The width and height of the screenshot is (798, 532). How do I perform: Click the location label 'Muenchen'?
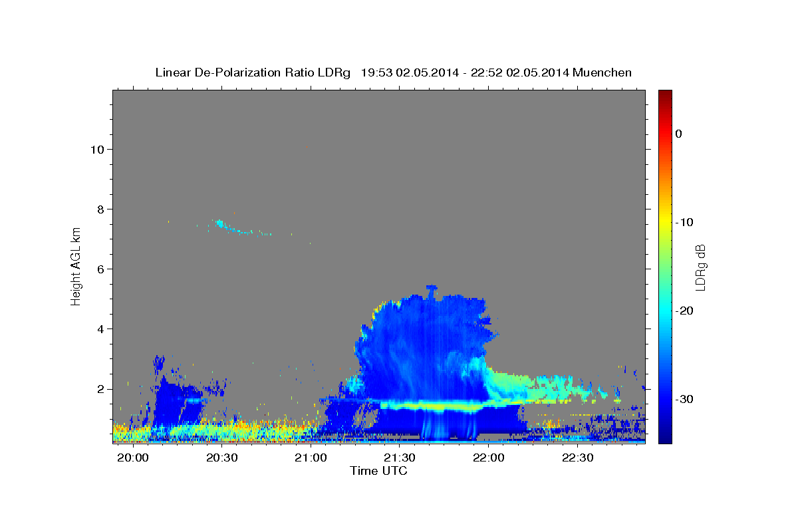click(x=602, y=72)
